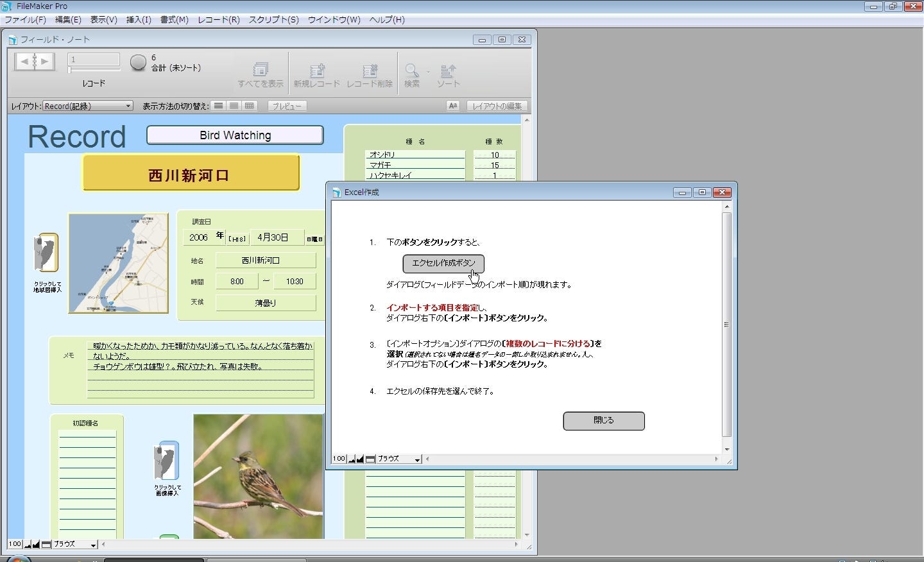Image resolution: width=924 pixels, height=562 pixels.
Task: Click Show All (すべてを表示) toolbar icon
Action: point(260,69)
